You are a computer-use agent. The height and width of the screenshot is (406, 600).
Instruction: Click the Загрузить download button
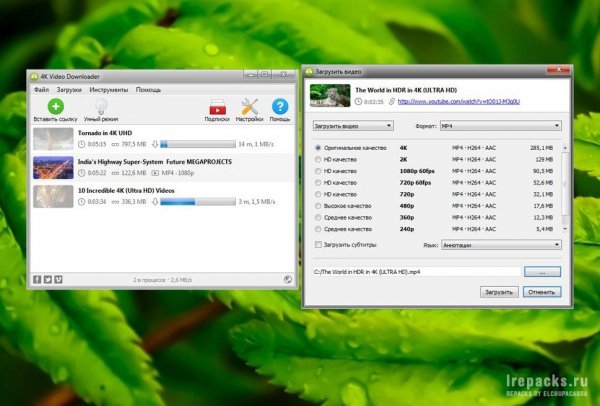coord(499,292)
